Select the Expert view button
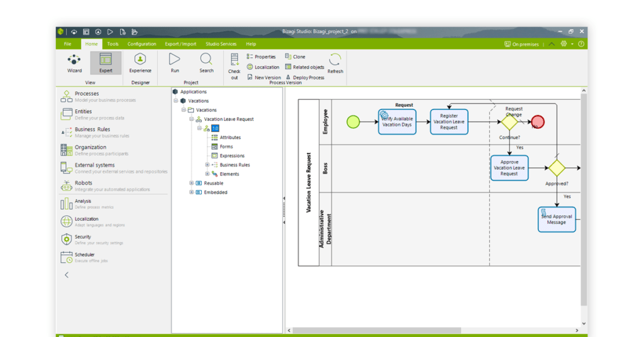This screenshot has height=337, width=644. pos(106,62)
